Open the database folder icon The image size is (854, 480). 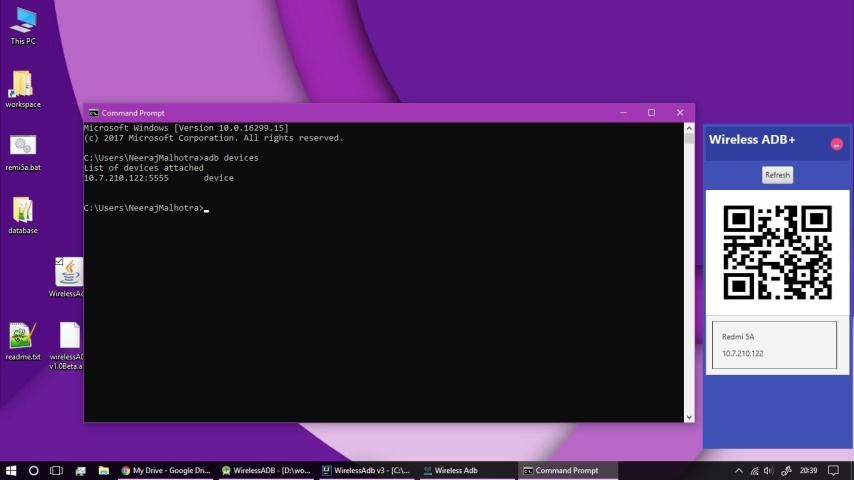tap(22, 210)
